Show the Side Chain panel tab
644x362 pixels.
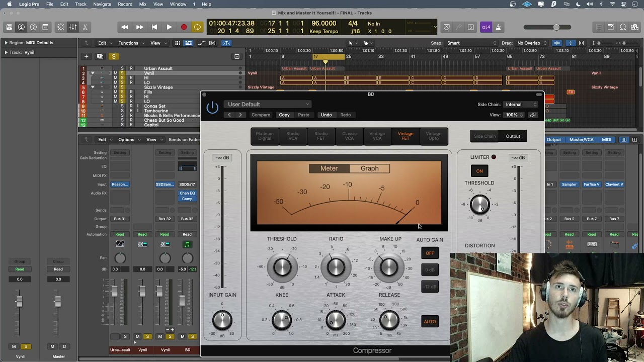pyautogui.click(x=485, y=136)
